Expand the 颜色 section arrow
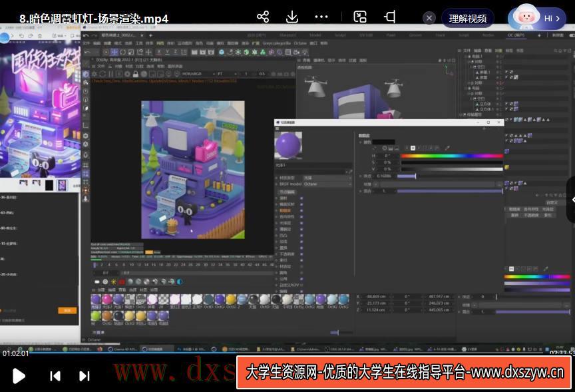 [360, 142]
